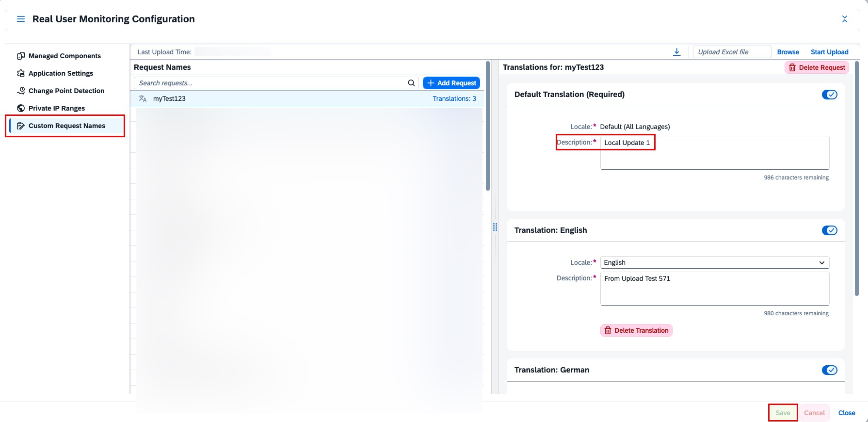868x422 pixels.
Task: Click the Delete Translation button
Action: 636,330
